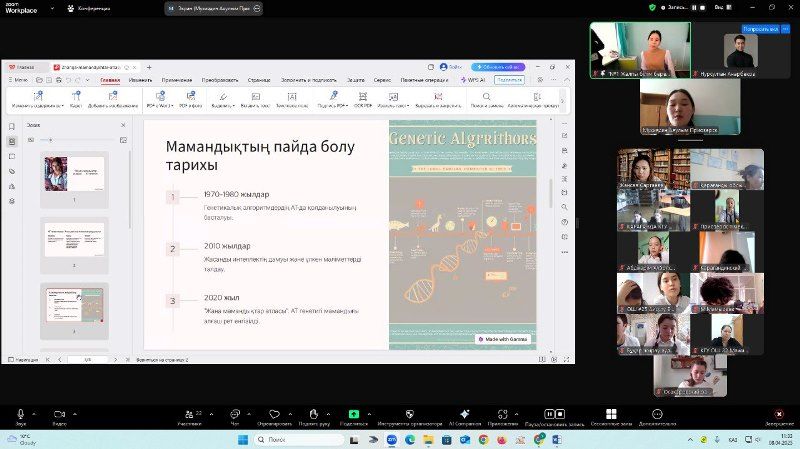End the Zoom meeting
Viewport: 800px width, 449px height.
tap(779, 413)
